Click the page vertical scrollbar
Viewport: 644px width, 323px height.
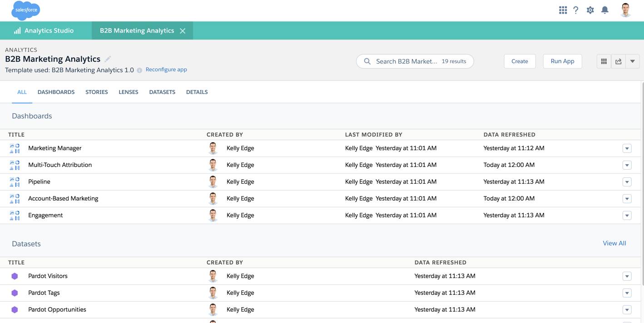point(642,184)
